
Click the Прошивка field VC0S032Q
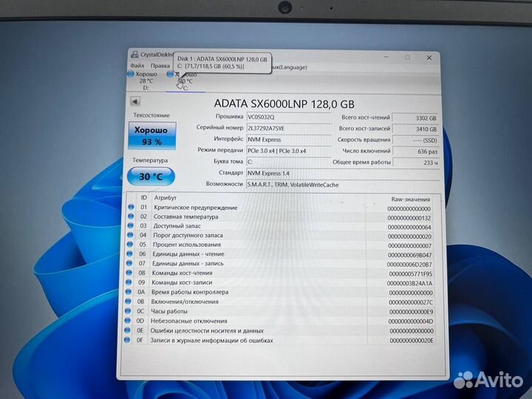[288, 117]
